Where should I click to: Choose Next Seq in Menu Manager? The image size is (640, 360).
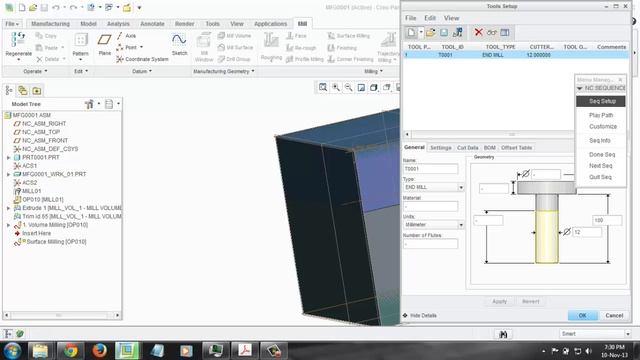pyautogui.click(x=601, y=166)
